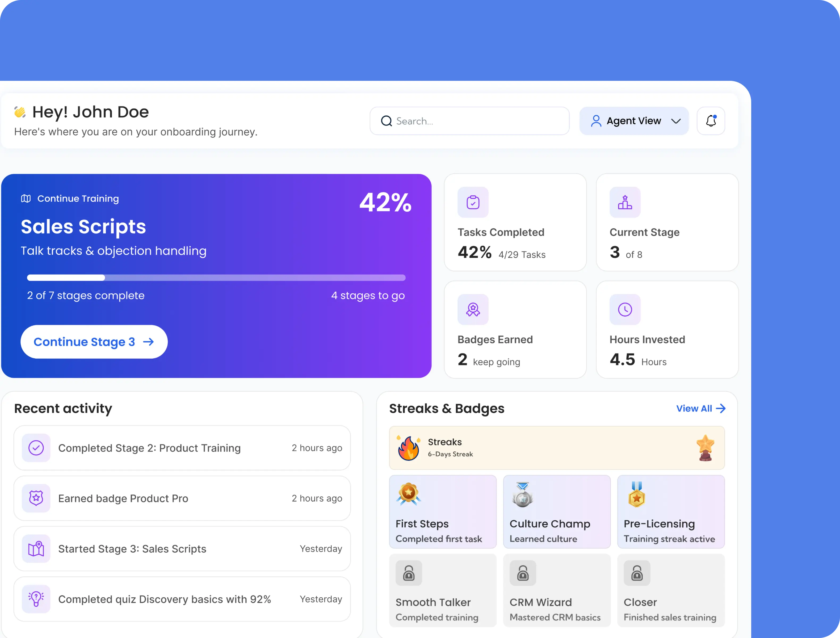Click the Closer lock icon

(x=637, y=573)
